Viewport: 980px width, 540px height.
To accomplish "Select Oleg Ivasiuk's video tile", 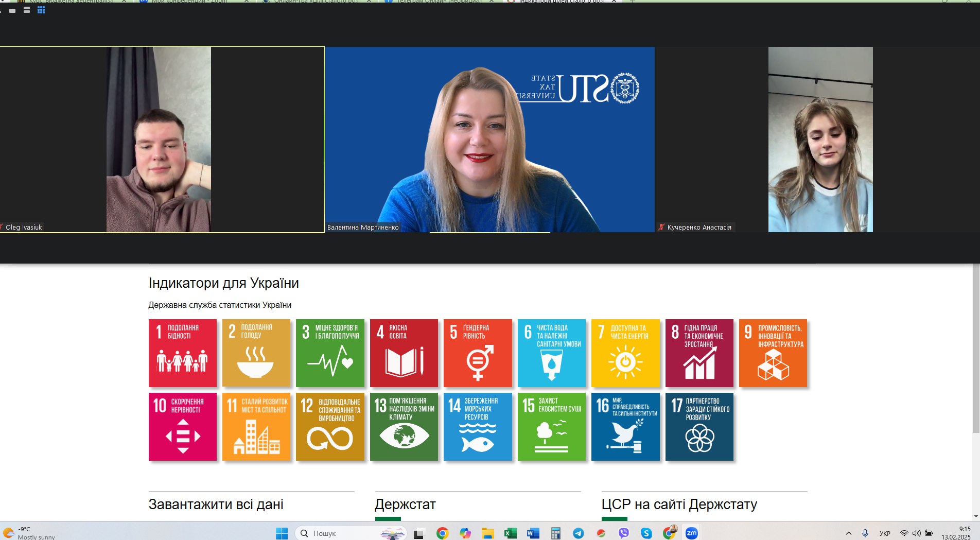I will click(x=162, y=140).
